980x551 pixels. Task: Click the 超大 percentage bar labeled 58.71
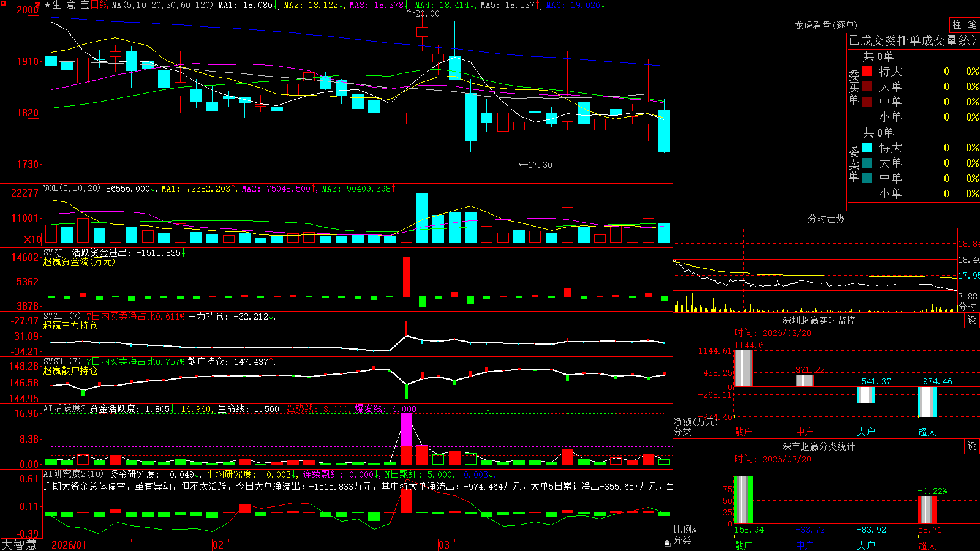[x=927, y=509]
